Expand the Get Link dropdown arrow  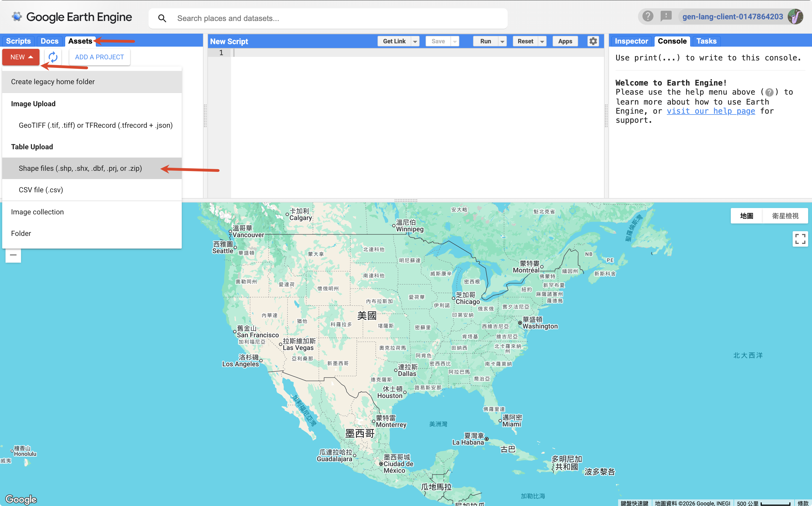[415, 41]
